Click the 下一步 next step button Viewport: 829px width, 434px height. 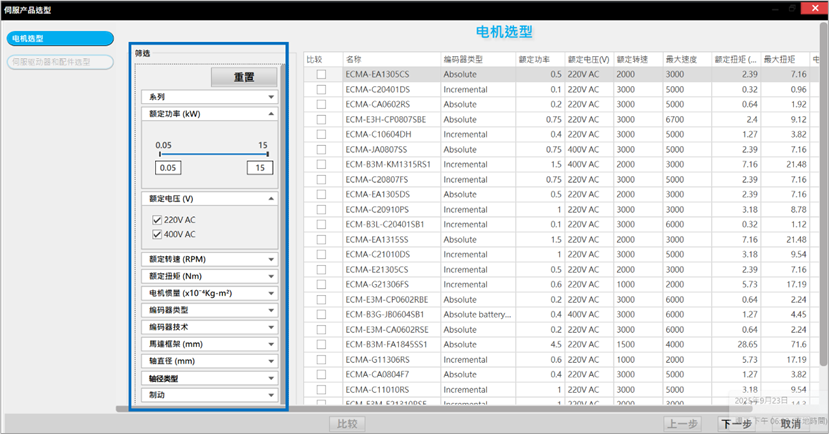tap(735, 423)
